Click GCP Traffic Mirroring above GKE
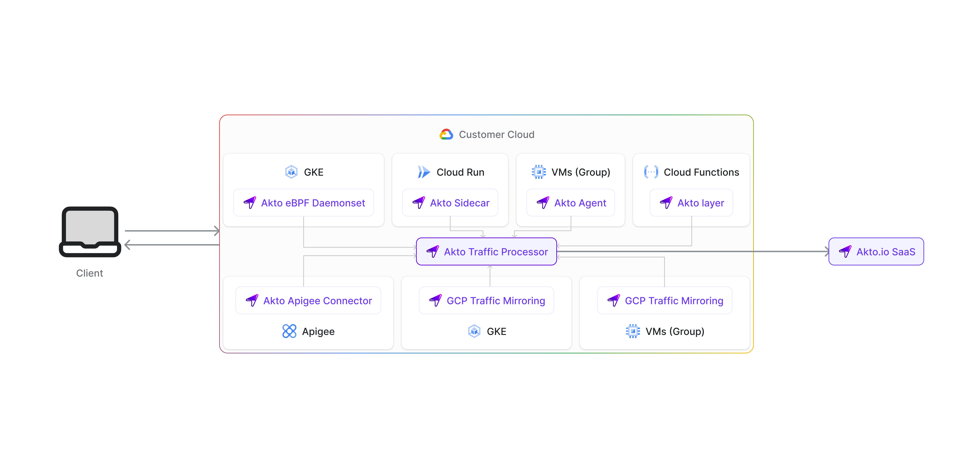This screenshot has height=468, width=980. (x=487, y=301)
